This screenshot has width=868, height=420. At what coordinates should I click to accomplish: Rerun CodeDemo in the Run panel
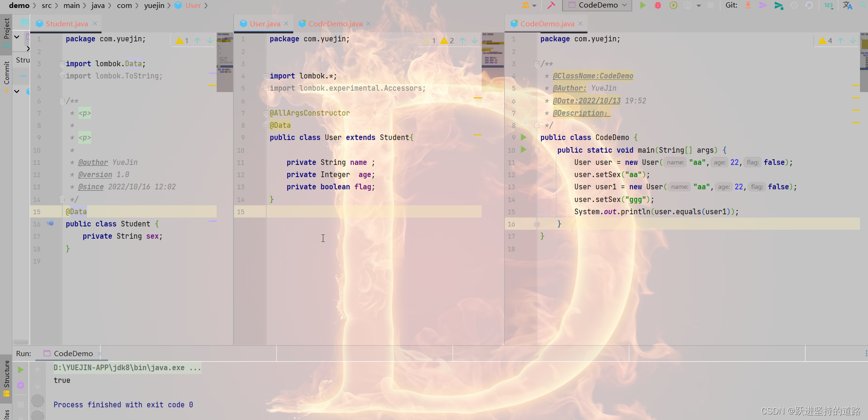[x=20, y=370]
